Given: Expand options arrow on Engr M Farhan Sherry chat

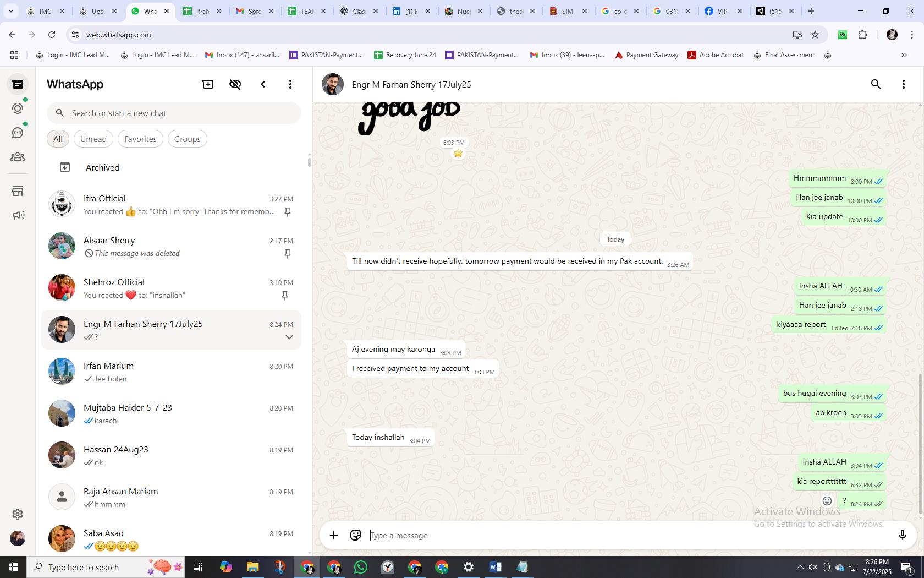Looking at the screenshot, I should click(289, 337).
